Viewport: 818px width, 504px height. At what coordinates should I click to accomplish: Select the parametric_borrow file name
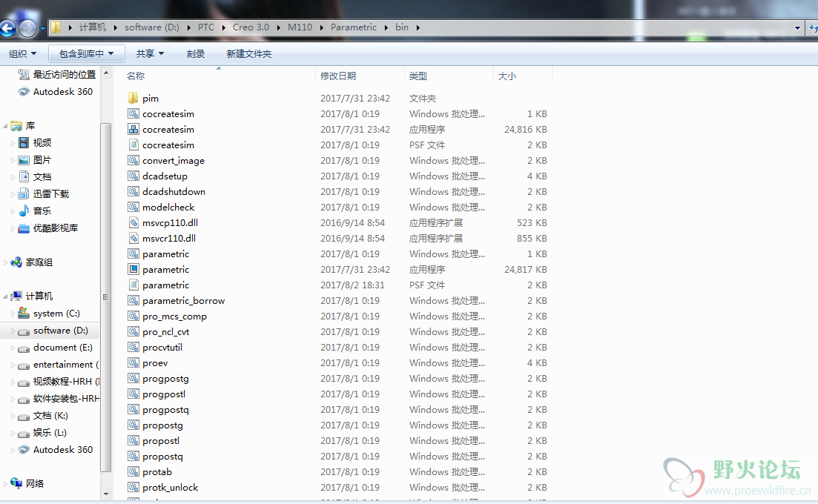tap(184, 301)
